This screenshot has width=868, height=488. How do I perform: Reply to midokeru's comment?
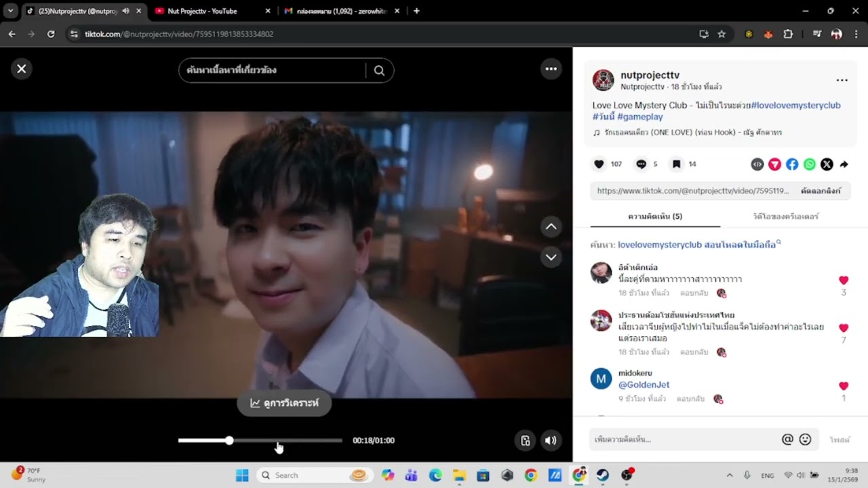click(690, 399)
